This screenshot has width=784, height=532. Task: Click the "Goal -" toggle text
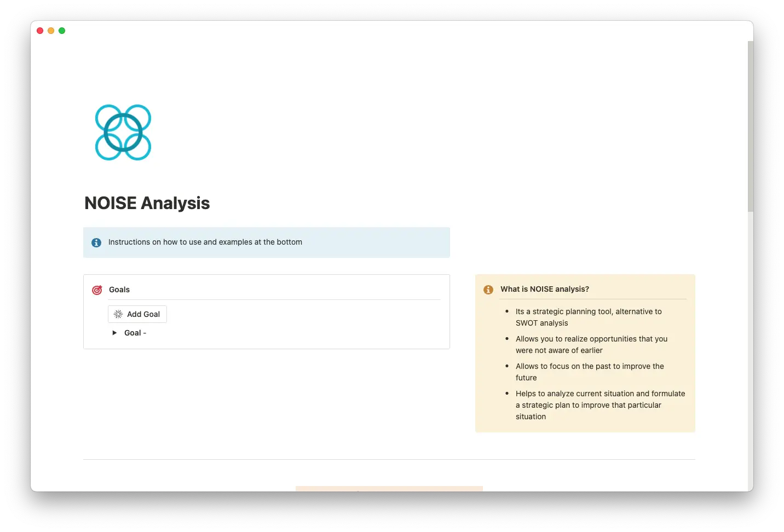coord(135,333)
